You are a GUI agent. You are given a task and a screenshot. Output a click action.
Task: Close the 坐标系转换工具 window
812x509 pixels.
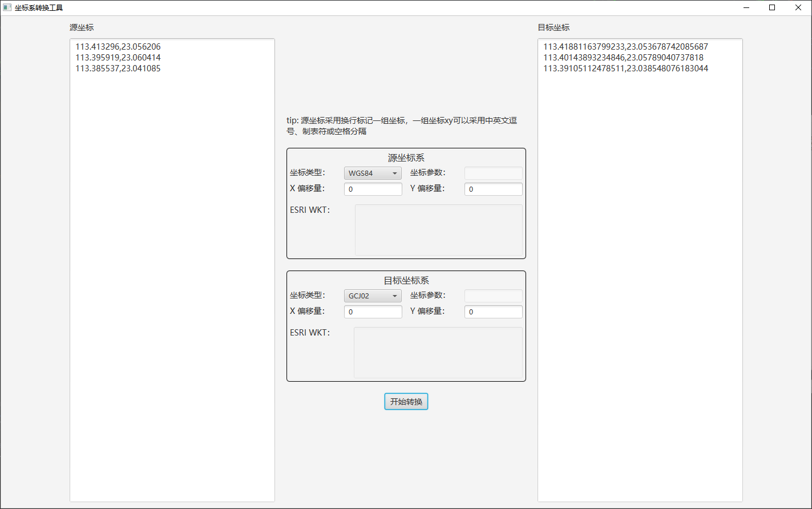coord(798,7)
